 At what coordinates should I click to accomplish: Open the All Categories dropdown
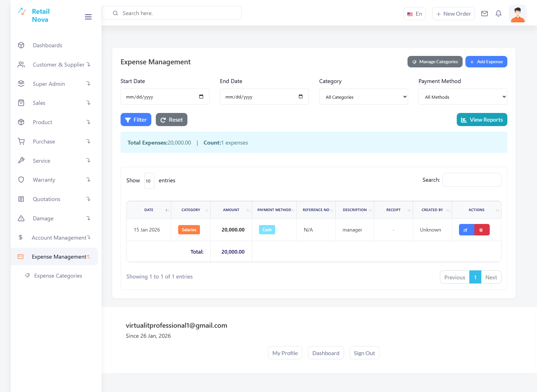coord(363,97)
